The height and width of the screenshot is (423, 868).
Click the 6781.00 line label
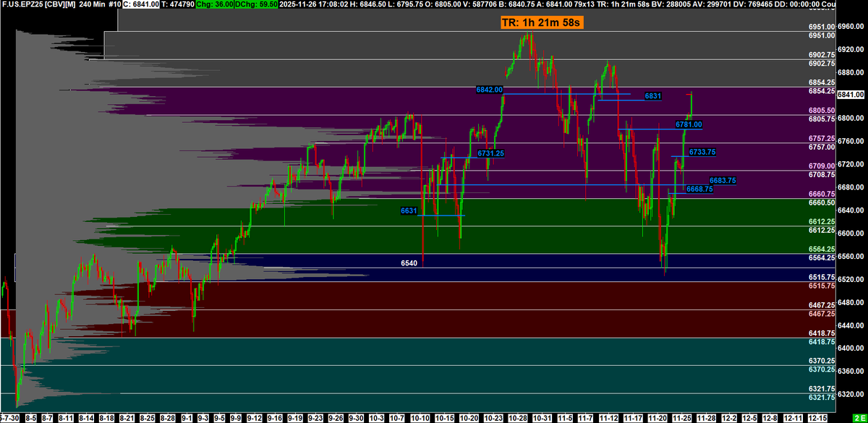[x=689, y=124]
